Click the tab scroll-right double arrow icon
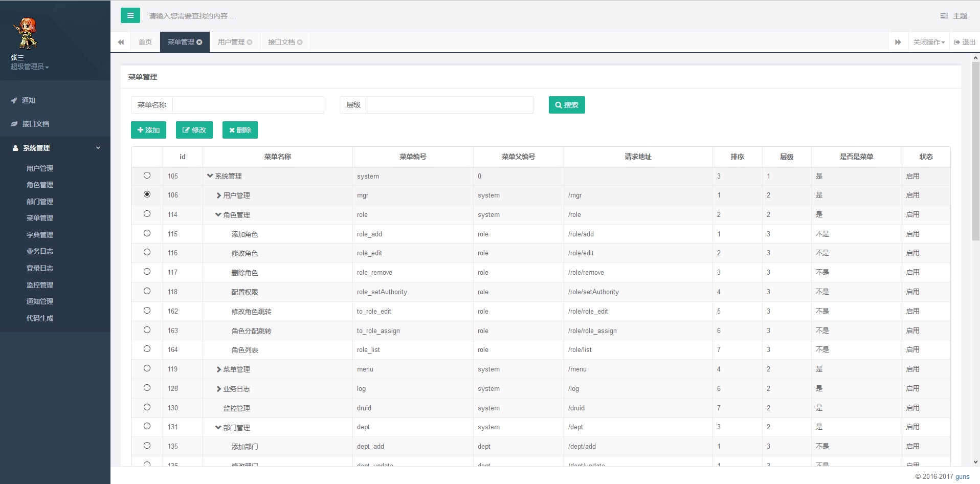 point(898,42)
